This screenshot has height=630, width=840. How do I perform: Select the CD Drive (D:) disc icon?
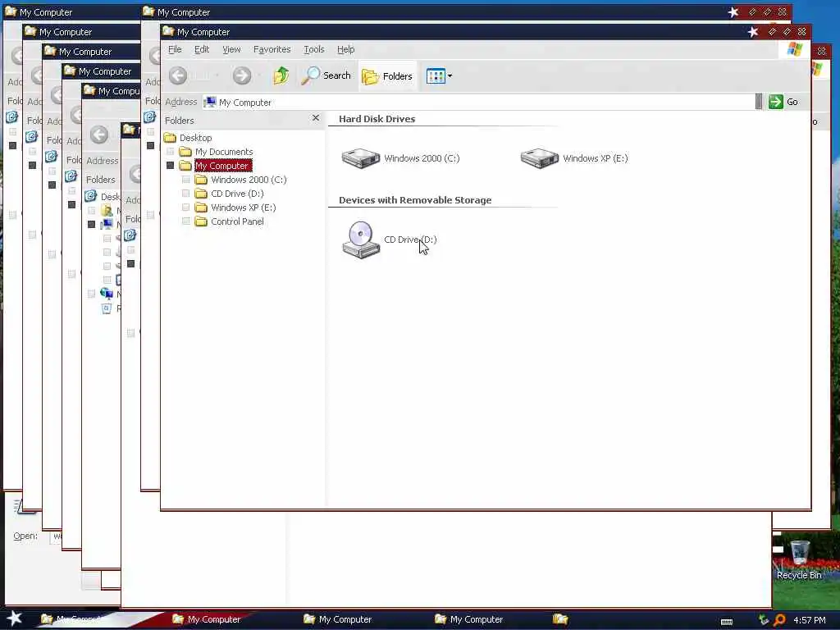point(361,240)
